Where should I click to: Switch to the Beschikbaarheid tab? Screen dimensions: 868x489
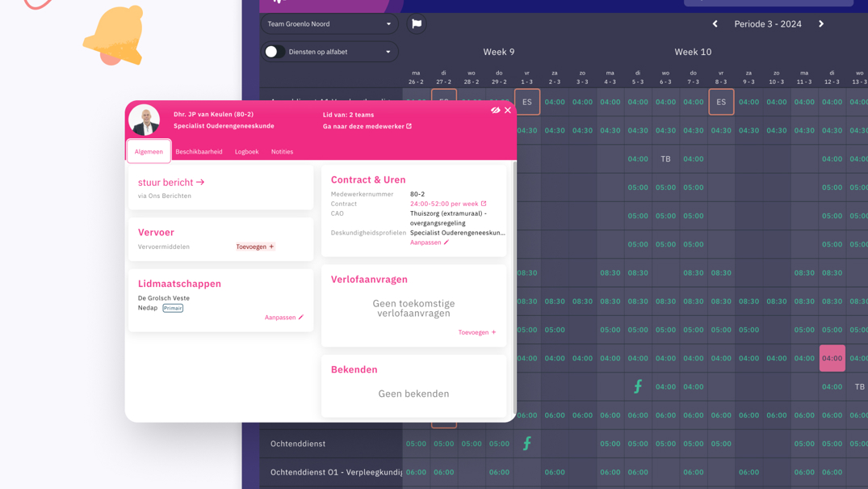(199, 152)
